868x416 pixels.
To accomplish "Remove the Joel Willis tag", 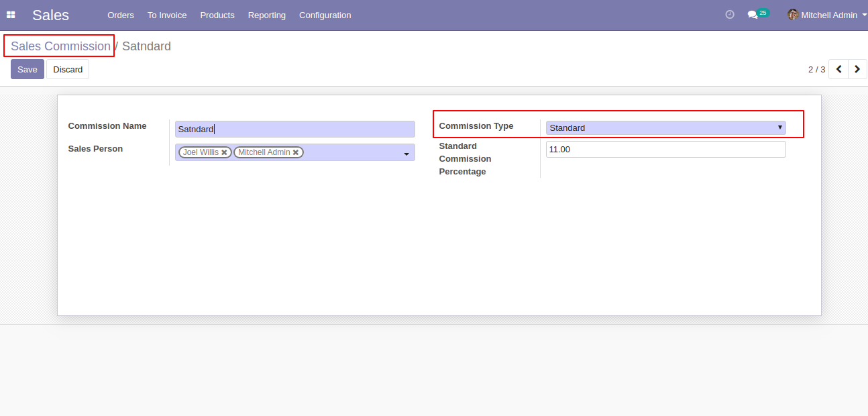I will click(x=224, y=152).
